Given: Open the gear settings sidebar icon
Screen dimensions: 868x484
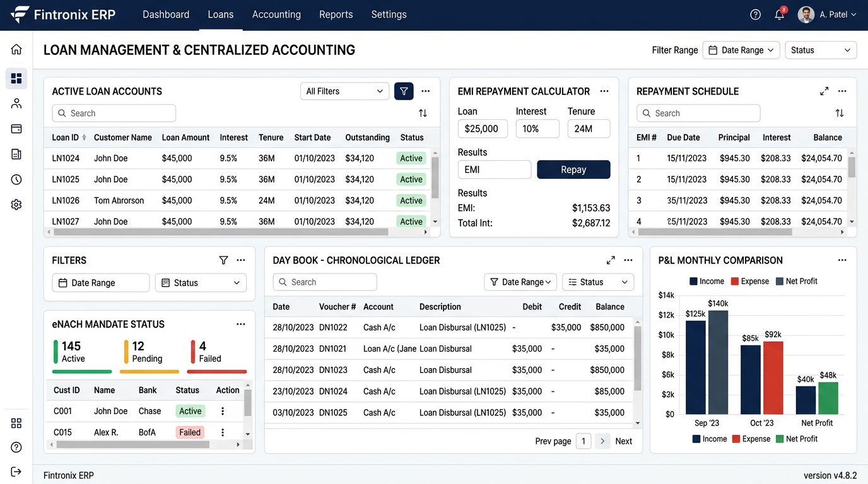Looking at the screenshot, I should point(16,205).
